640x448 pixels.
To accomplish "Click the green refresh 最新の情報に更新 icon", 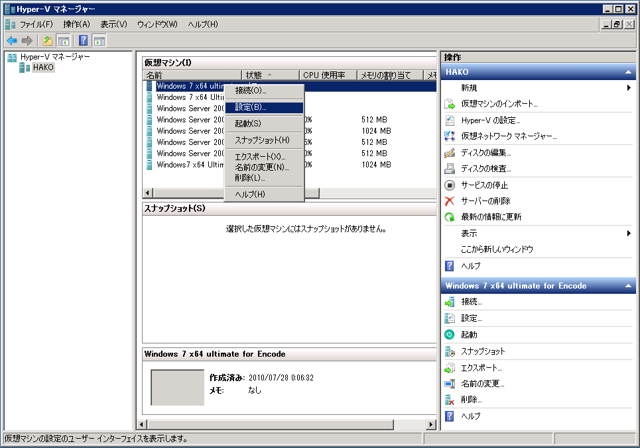I will (449, 217).
